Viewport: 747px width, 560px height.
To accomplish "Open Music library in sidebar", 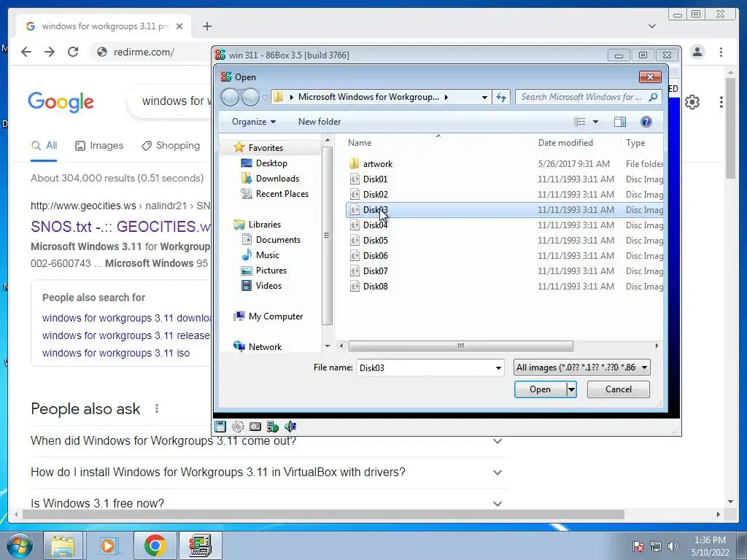I will tap(267, 254).
